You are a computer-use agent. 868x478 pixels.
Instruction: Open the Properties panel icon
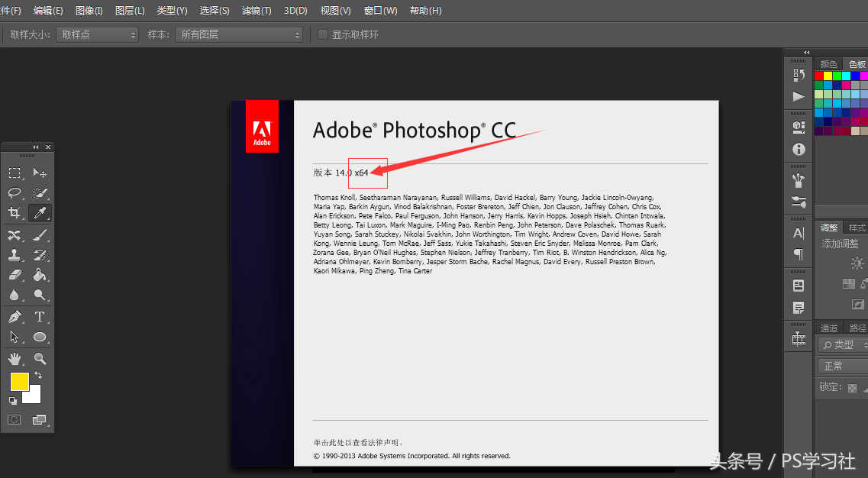click(799, 128)
